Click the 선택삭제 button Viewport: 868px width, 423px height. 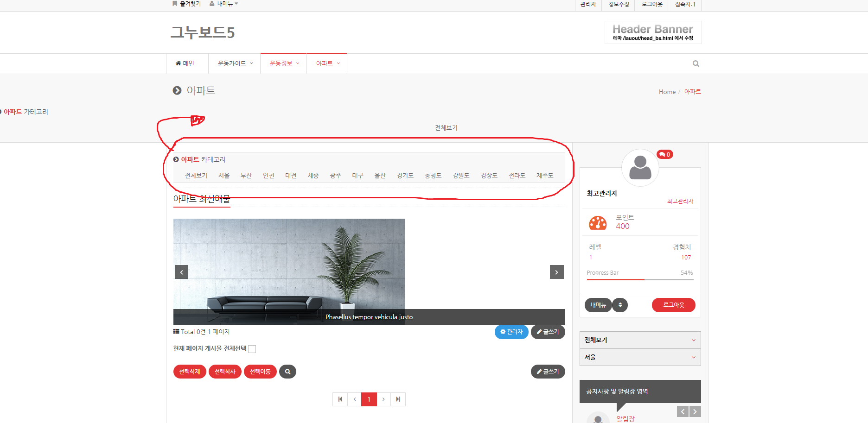(190, 372)
